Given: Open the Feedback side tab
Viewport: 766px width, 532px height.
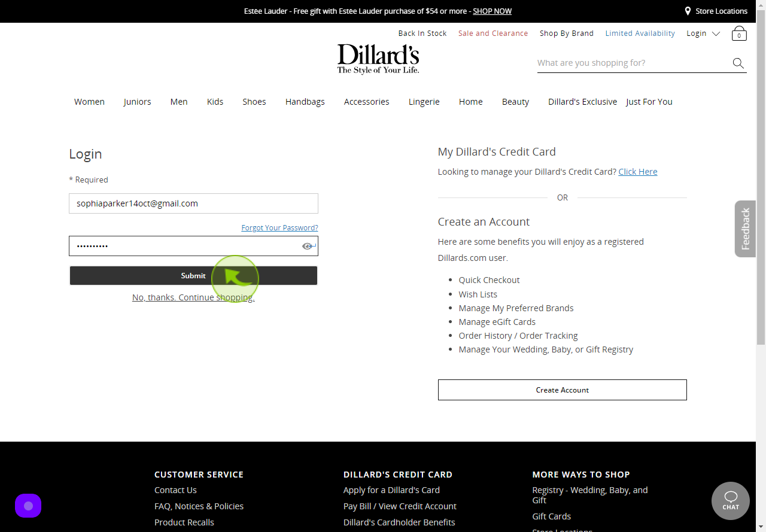Looking at the screenshot, I should pos(746,229).
